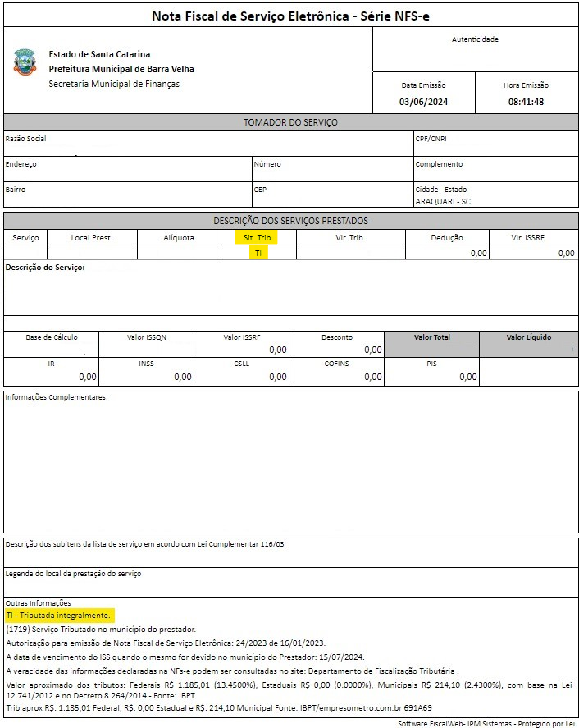This screenshot has width=579, height=728.
Task: Click highlighted 'TI - Tributada integralmente' text
Action: pyautogui.click(x=57, y=615)
